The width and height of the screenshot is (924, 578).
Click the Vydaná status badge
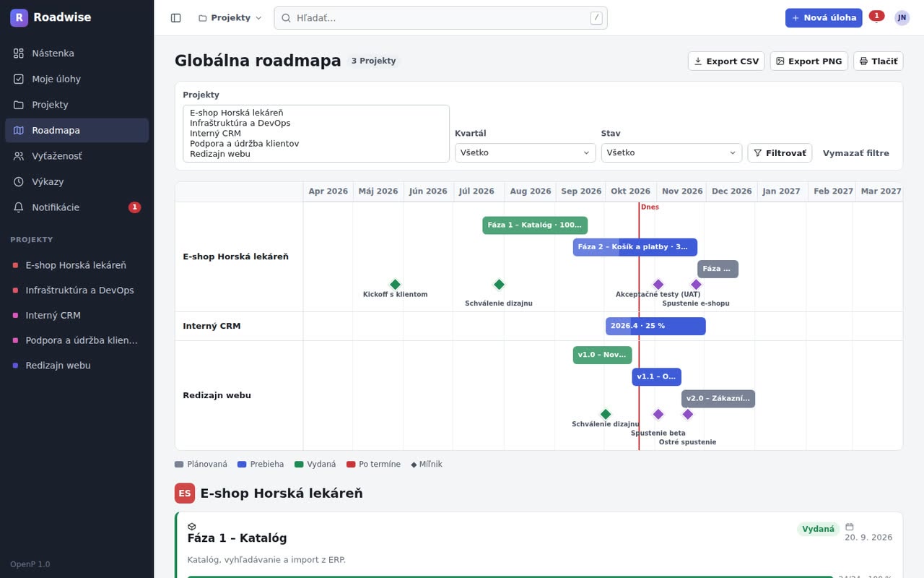pyautogui.click(x=819, y=529)
